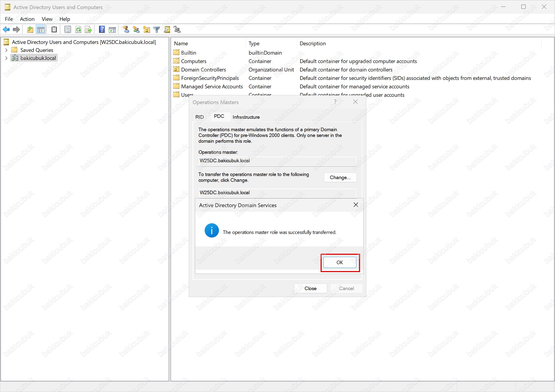Close the Operations Masters dialog with X
The image size is (555, 392).
(355, 102)
